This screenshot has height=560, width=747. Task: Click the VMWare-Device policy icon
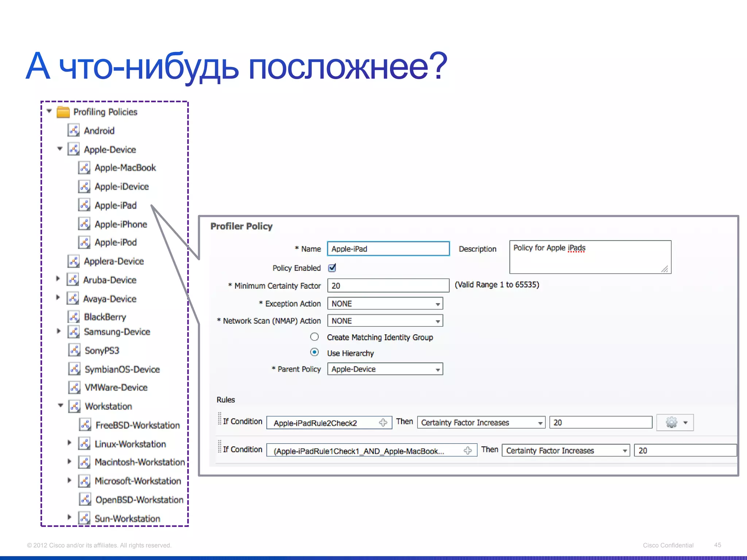click(x=74, y=388)
